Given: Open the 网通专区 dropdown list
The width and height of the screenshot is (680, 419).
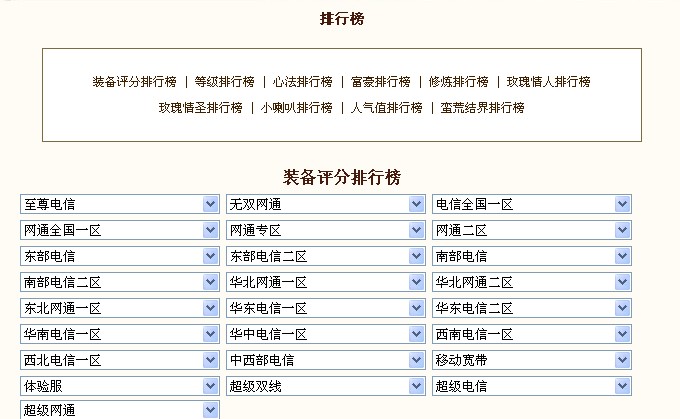Looking at the screenshot, I should click(x=326, y=230).
